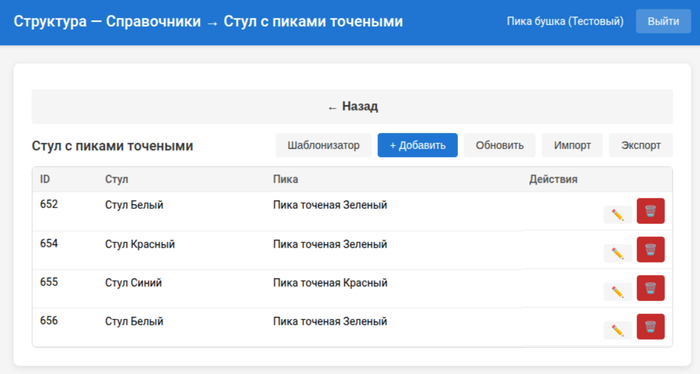
Task: Select the Пика column header
Action: 286,179
